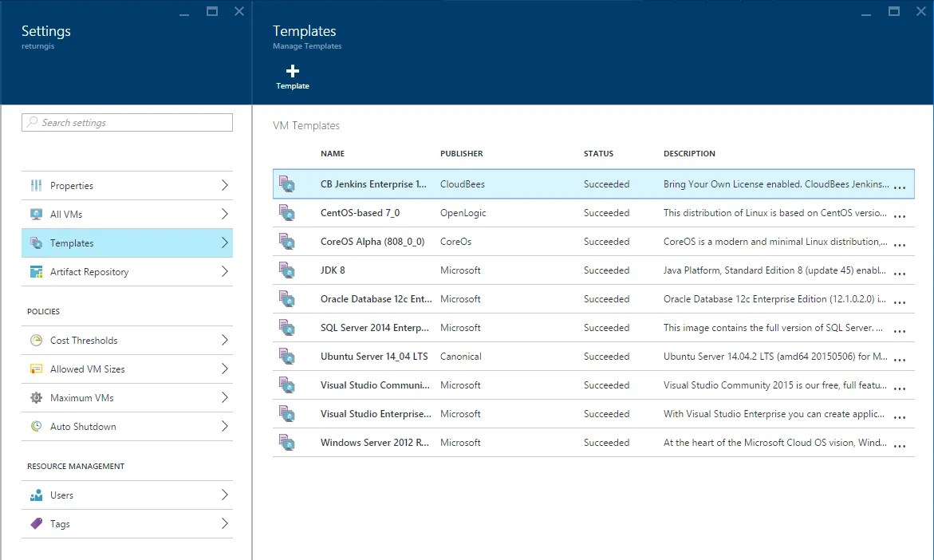
Task: Sort by the NAME column header
Action: pyautogui.click(x=333, y=153)
